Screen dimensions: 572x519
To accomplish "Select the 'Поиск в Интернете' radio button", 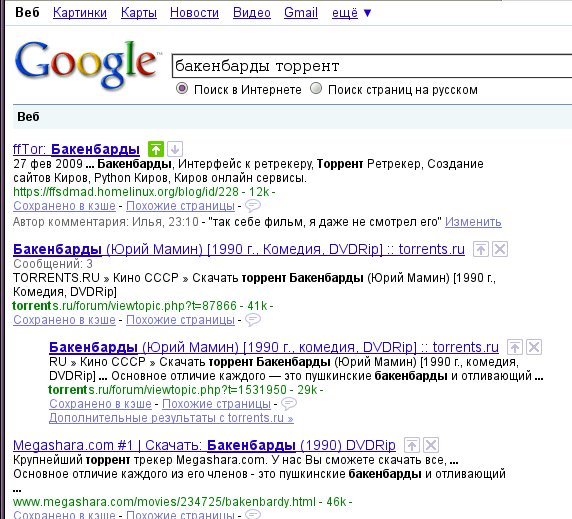I will point(182,89).
